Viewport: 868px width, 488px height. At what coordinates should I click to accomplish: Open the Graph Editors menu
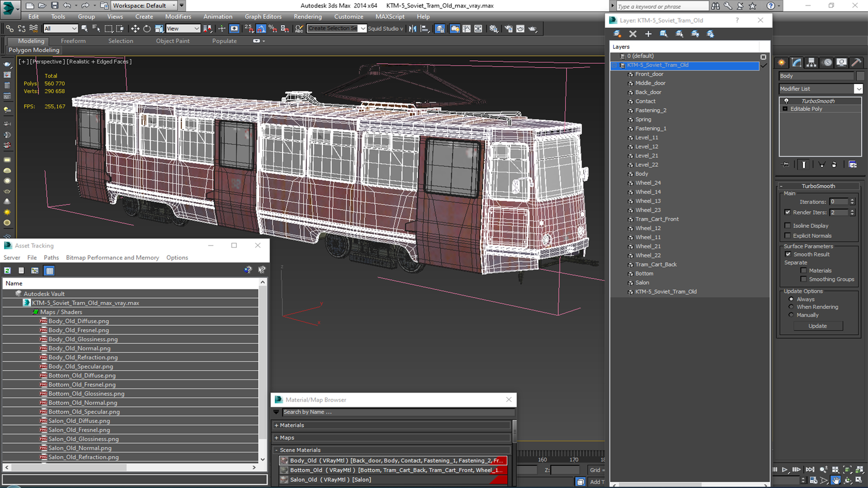click(263, 17)
